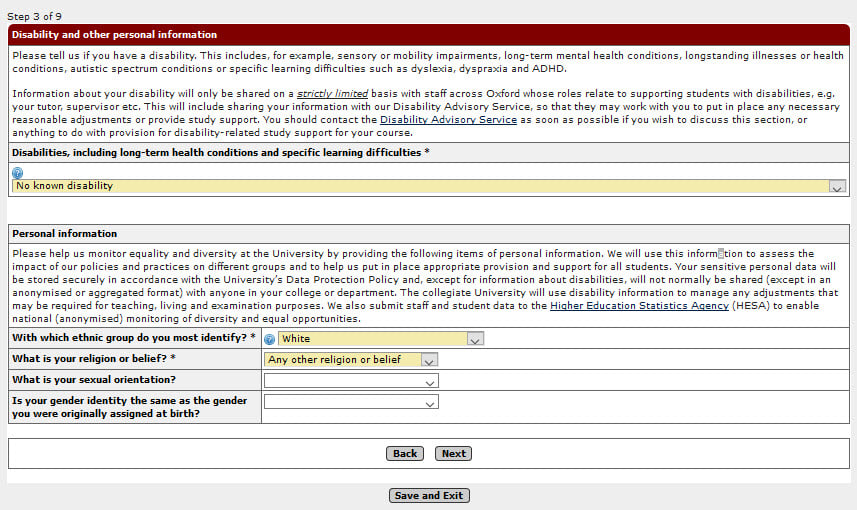Expand the gender identity dropdown
Viewport: 857px width, 510px height.
(351, 402)
